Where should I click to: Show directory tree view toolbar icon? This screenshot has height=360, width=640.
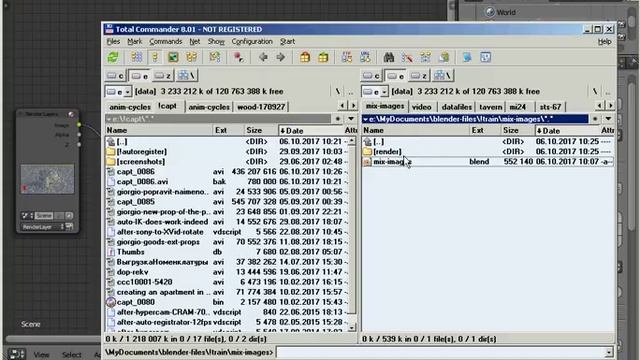pyautogui.click(x=191, y=57)
